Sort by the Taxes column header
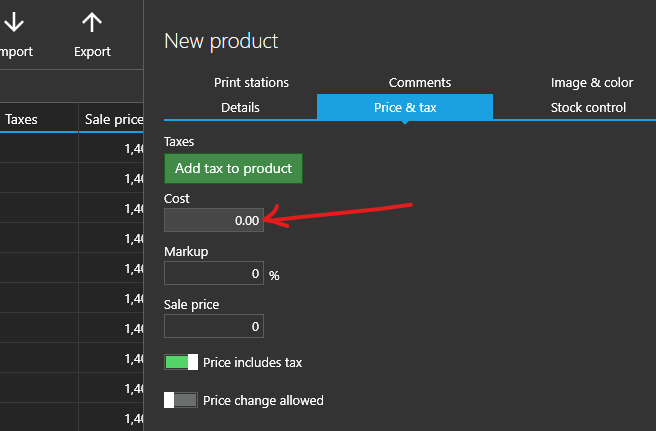Screen dimensions: 656x431 (22, 119)
